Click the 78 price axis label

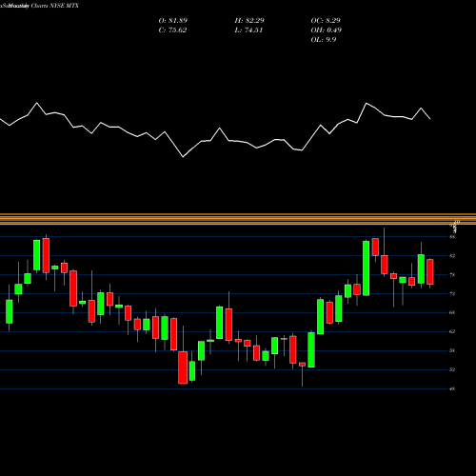tap(452, 275)
